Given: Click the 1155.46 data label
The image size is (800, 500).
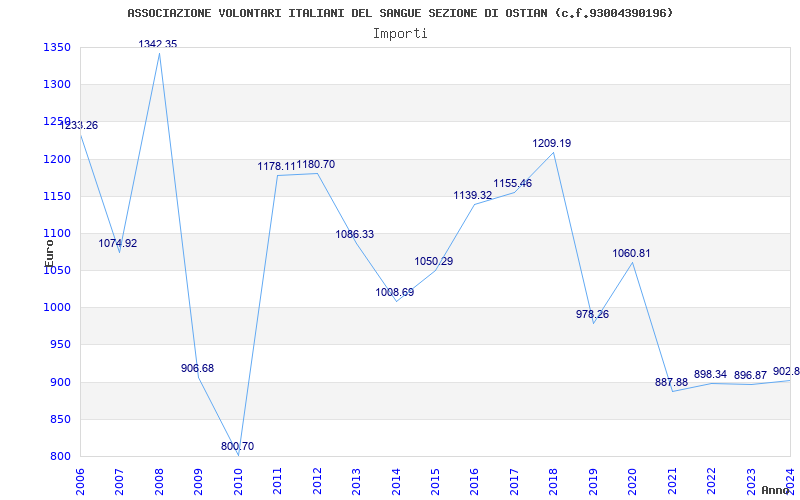Looking at the screenshot, I should [513, 183].
